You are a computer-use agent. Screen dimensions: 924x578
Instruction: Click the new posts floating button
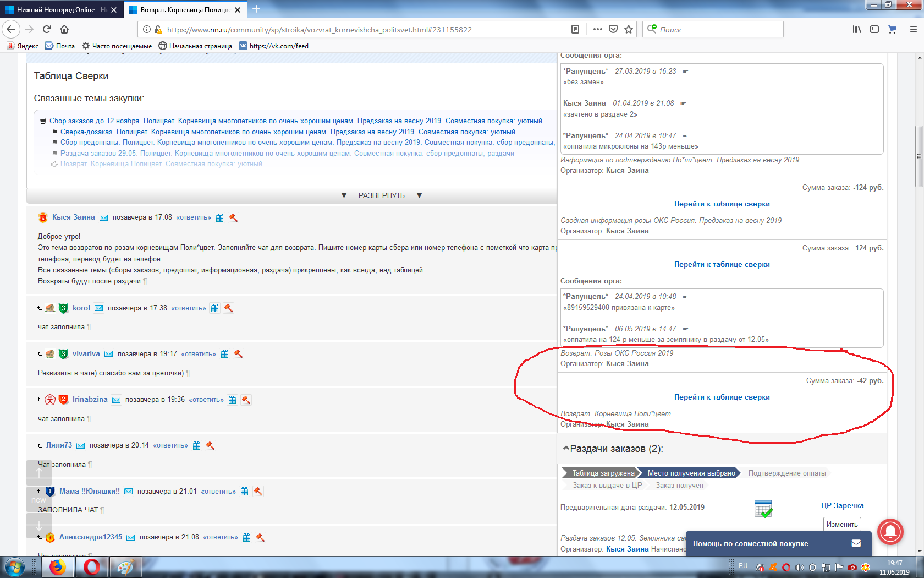[x=39, y=499]
